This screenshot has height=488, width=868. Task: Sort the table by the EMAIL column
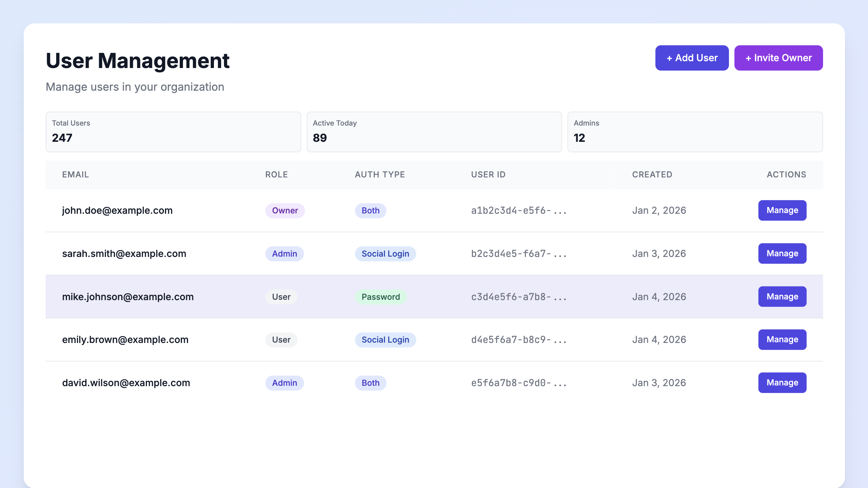(75, 175)
